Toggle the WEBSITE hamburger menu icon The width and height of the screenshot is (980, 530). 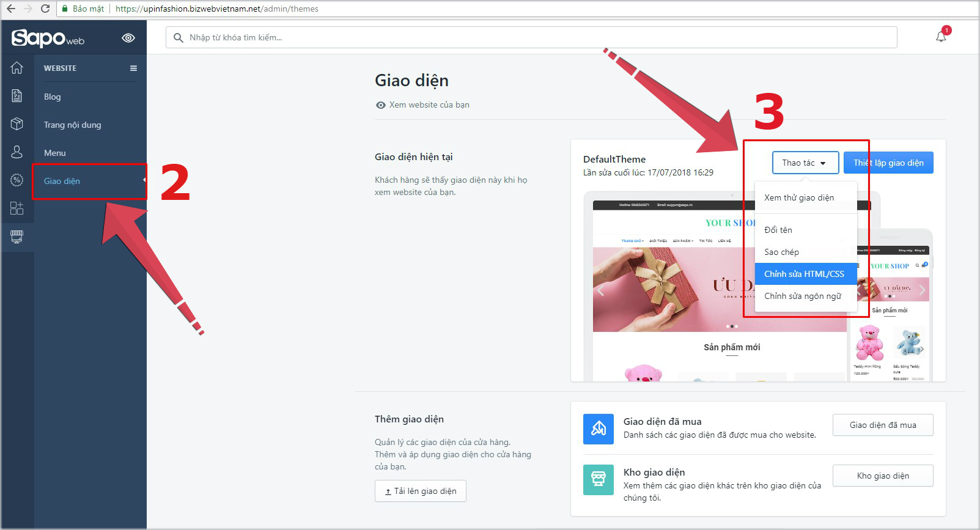coord(133,68)
